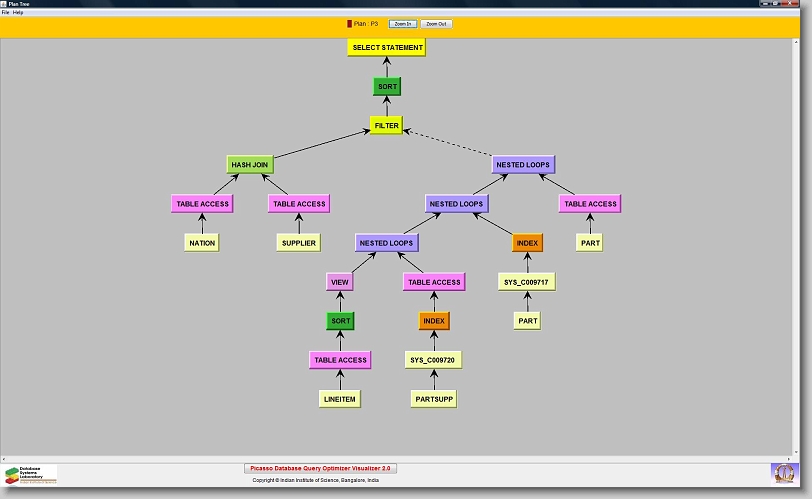Click the Picasso Database Query Optimizer Visualizer label

pyautogui.click(x=321, y=467)
